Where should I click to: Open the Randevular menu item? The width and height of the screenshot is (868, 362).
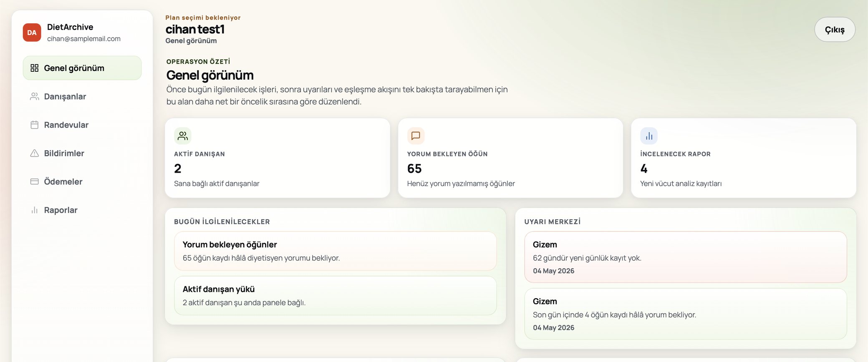82,125
